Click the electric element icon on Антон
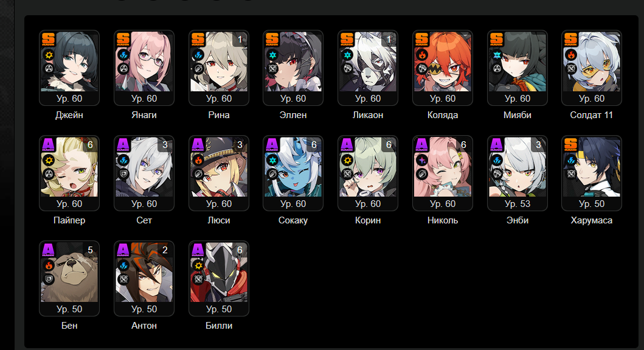The width and height of the screenshot is (644, 350). pyautogui.click(x=123, y=265)
